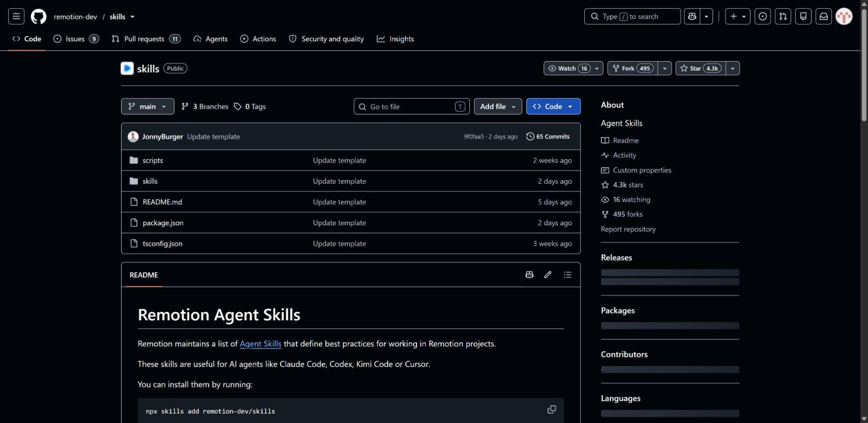
Task: Open the Agents tab
Action: (210, 39)
